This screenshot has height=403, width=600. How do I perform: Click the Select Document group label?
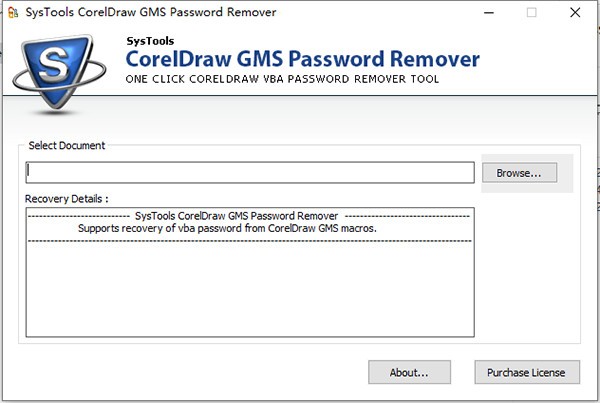point(66,146)
